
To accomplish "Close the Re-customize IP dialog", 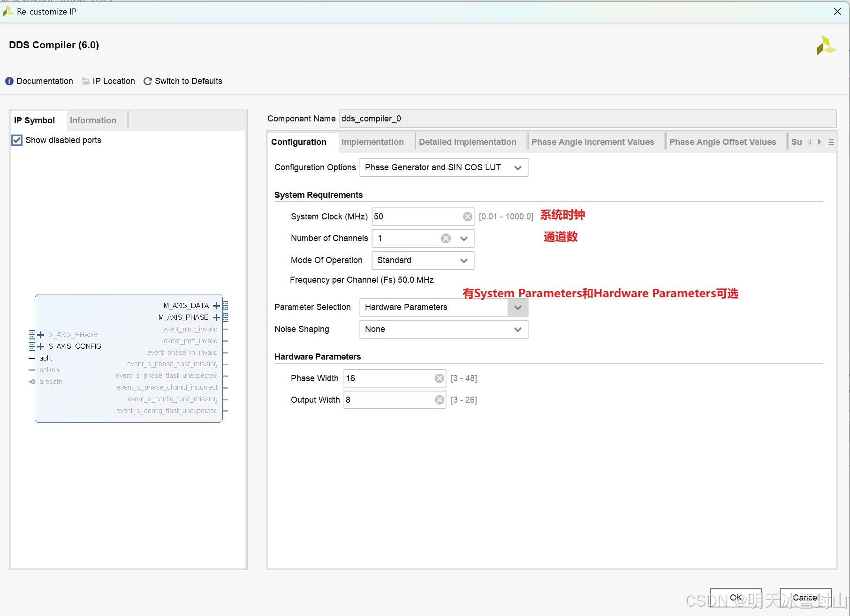I will pyautogui.click(x=837, y=12).
